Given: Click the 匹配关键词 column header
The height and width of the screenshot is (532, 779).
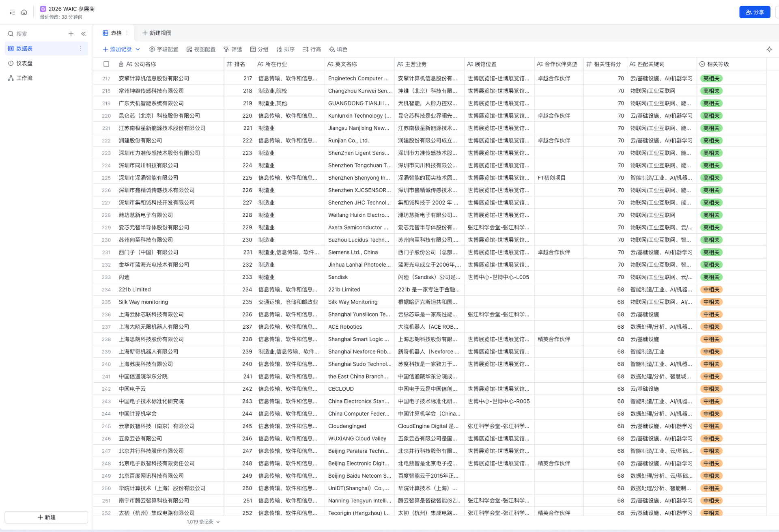Looking at the screenshot, I should pos(662,64).
